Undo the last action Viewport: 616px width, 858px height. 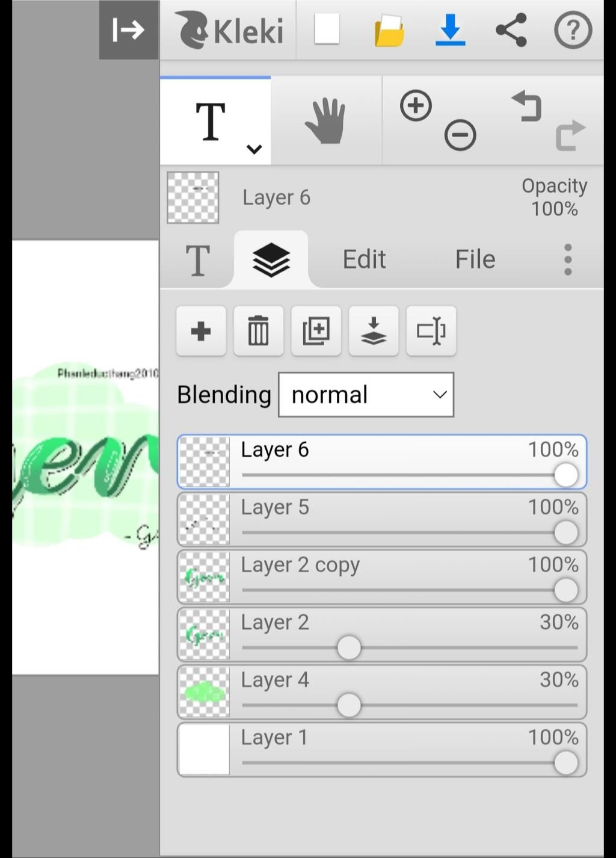[527, 106]
